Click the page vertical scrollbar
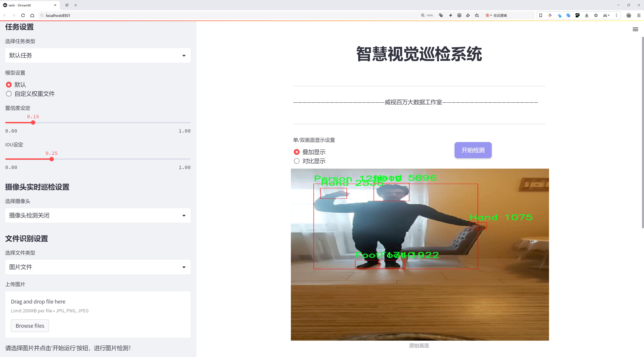Screen dimensions: 644x357 (642, 132)
